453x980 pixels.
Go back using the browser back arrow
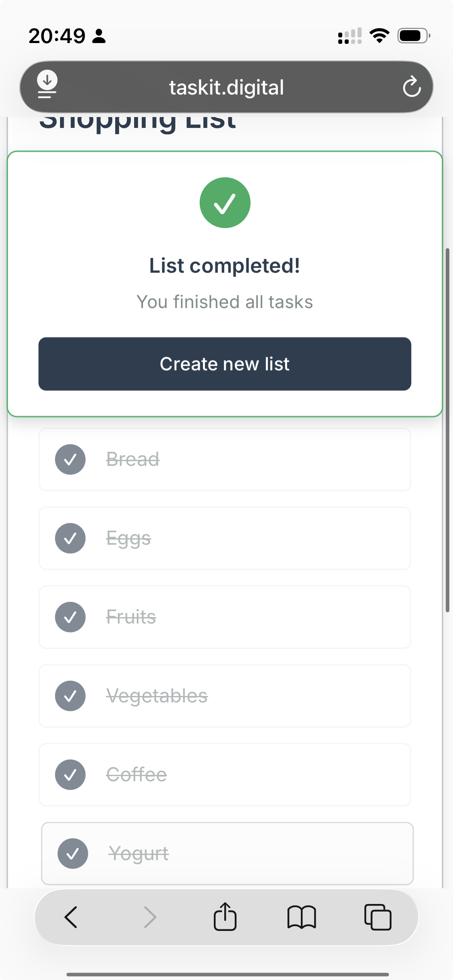(x=71, y=917)
